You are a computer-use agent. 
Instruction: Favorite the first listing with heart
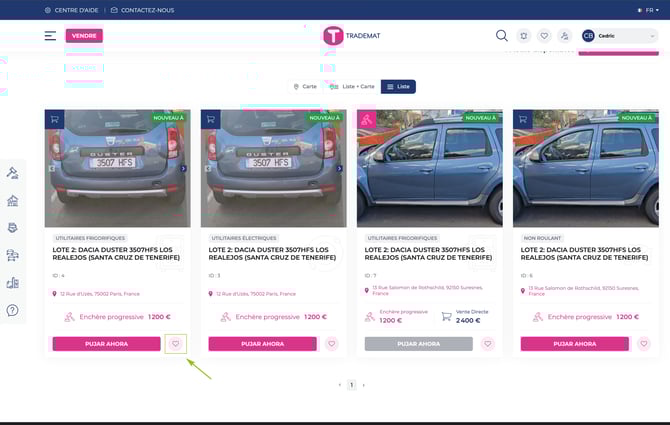click(x=176, y=343)
